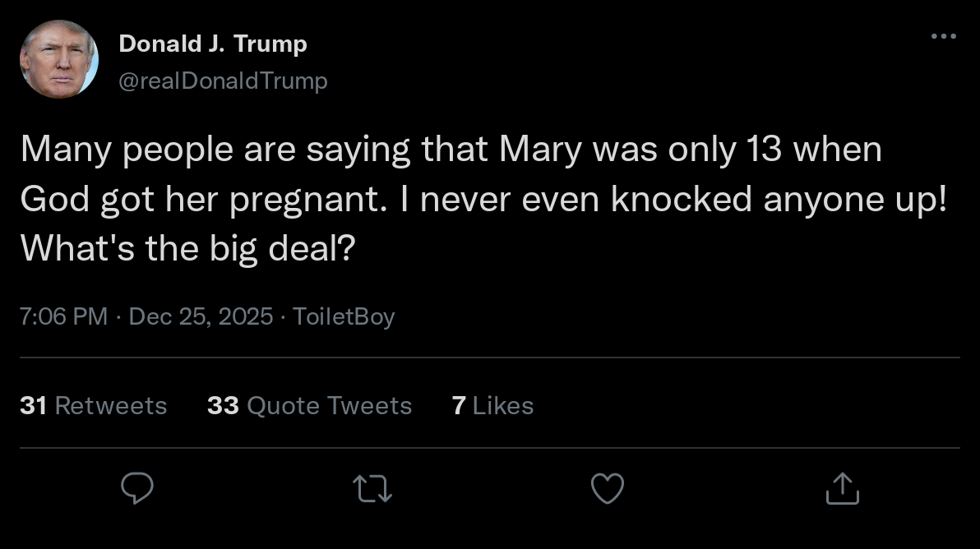Click the phrase "God got her pregnant"
The image size is (980, 549).
(x=202, y=201)
